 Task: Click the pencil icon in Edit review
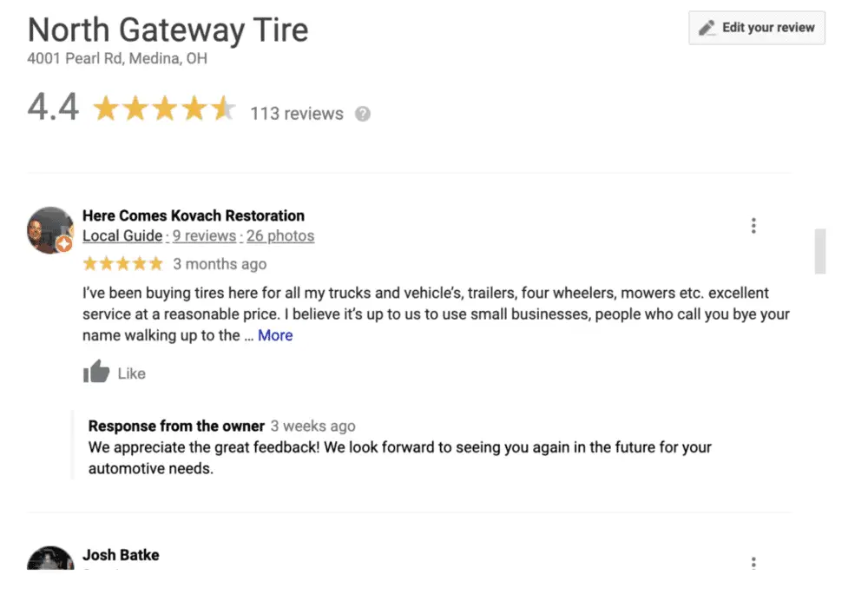point(707,28)
